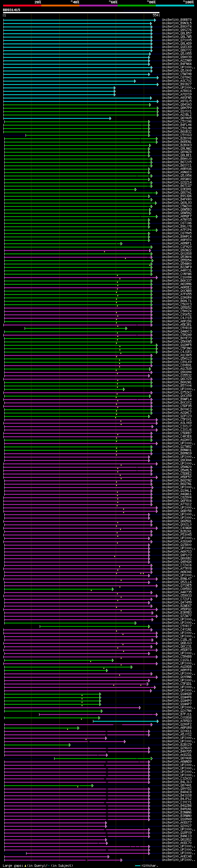
Task: Choose hit UniRef100_Q1EC69
Action: (177, 47)
